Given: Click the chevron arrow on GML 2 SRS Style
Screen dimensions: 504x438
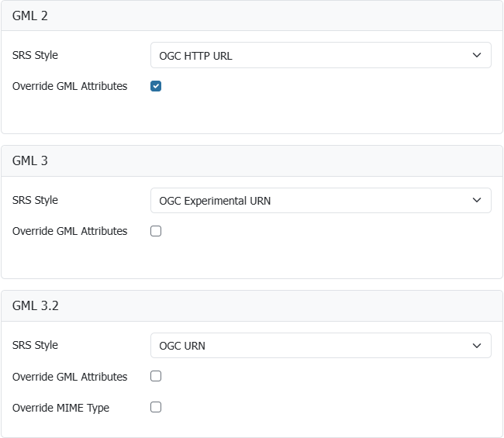Looking at the screenshot, I should click(477, 55).
